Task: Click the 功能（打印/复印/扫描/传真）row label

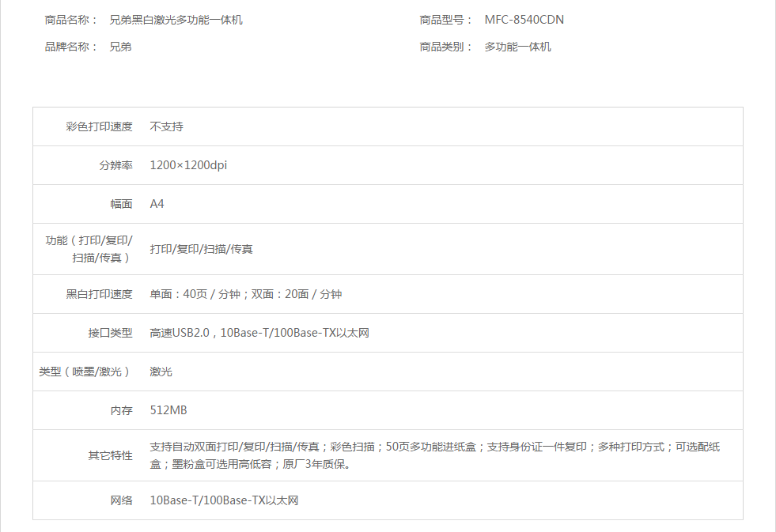Action: (x=89, y=249)
